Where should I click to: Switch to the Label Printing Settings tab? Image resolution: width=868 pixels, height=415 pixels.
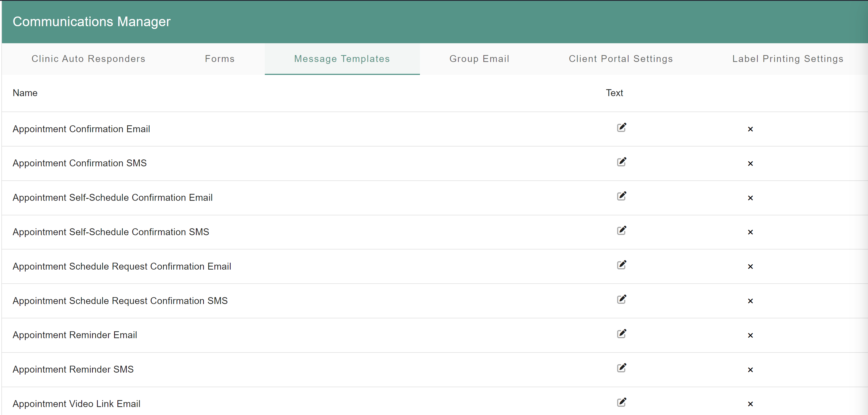(x=788, y=59)
